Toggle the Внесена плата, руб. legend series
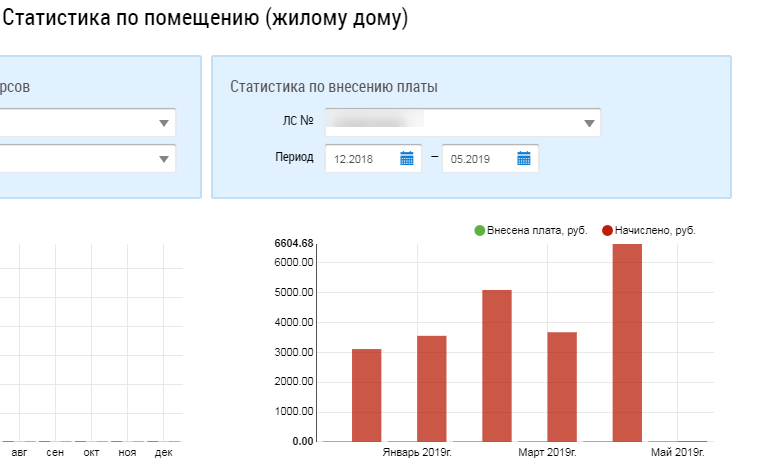774x474 pixels. coord(536,230)
